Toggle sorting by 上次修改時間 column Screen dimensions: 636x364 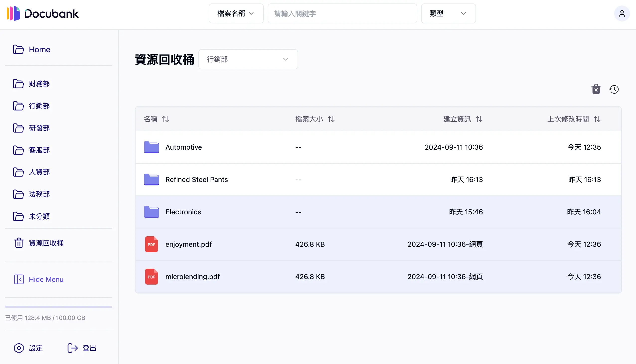coord(597,119)
